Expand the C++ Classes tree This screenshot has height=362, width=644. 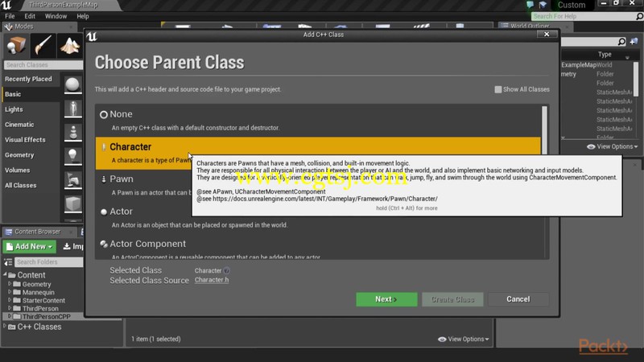5,327
